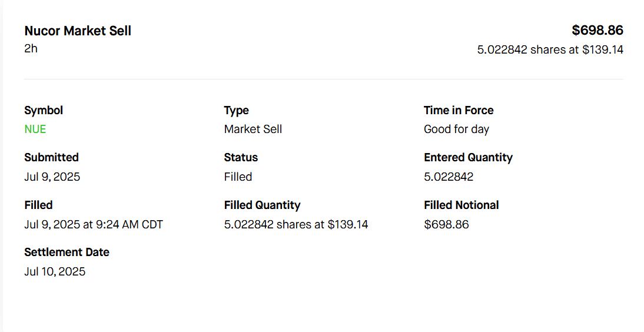
Task: Select the Filled value under Status
Action: [238, 177]
